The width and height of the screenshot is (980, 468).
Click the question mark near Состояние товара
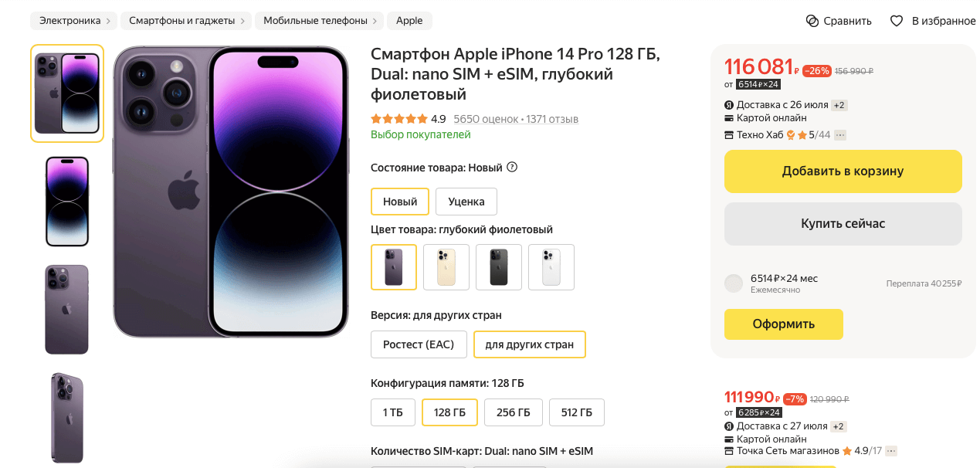(513, 167)
